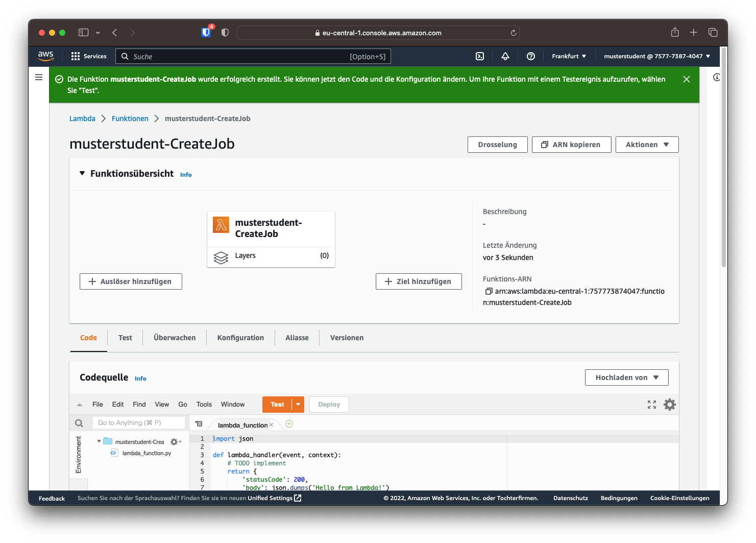Click the Safari sidebar toggle icon
This screenshot has height=543, width=756.
point(83,32)
